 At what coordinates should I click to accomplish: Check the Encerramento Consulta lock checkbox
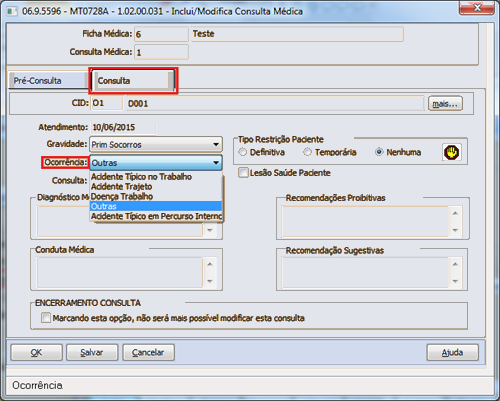click(46, 318)
